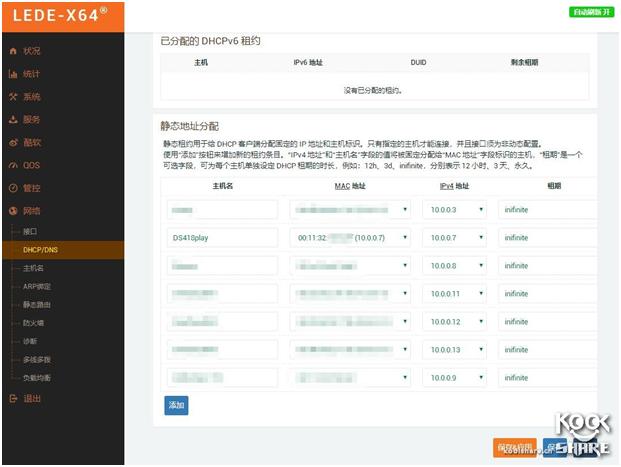This screenshot has height=467, width=621.
Task: Click the bar chart icon for 统计
Action: 13,74
